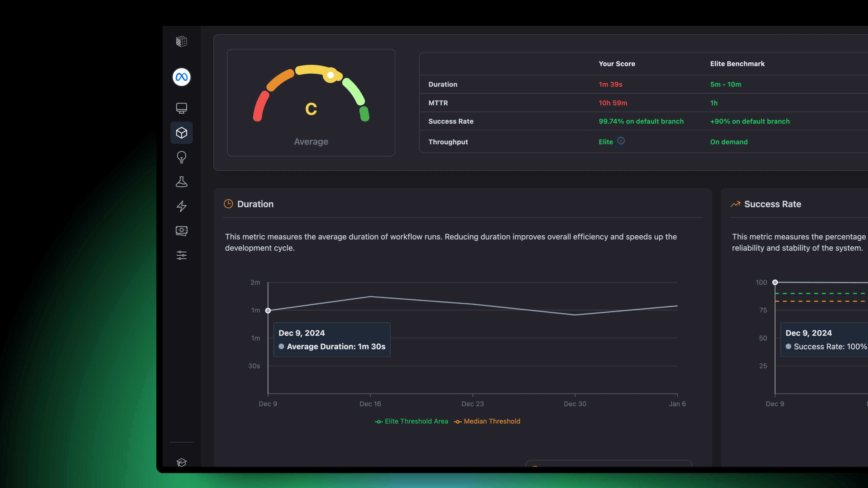Click Average Duration: 1m 30s tooltip text
The image size is (868, 488).
[x=336, y=347]
